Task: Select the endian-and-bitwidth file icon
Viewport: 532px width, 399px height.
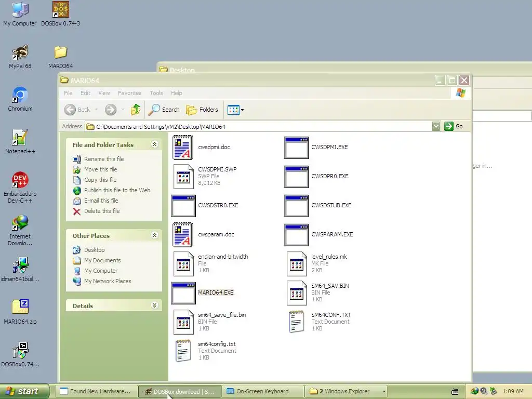Action: 183,264
